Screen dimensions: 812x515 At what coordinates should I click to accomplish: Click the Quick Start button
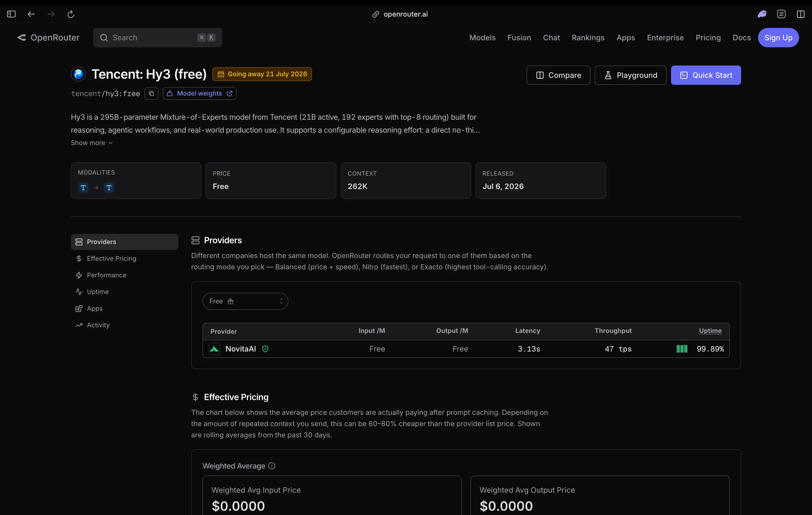[706, 75]
